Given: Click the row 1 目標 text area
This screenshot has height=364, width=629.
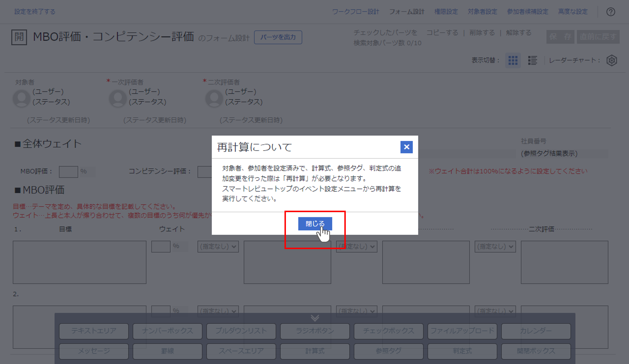Looking at the screenshot, I should click(x=80, y=262).
